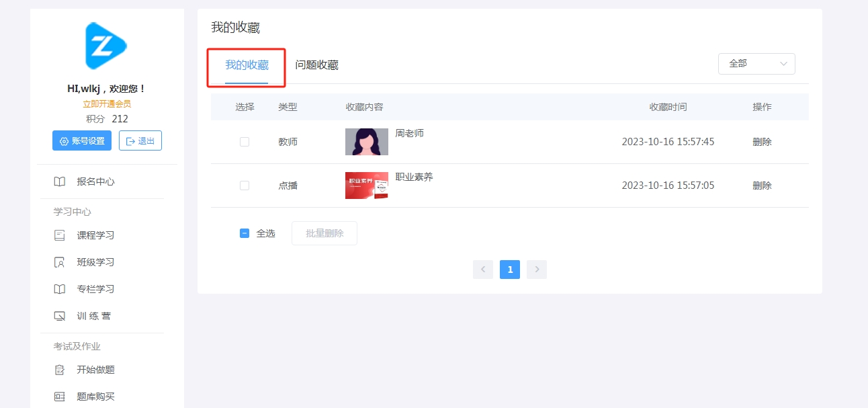Click the 职业素养 title text
868x408 pixels.
415,177
